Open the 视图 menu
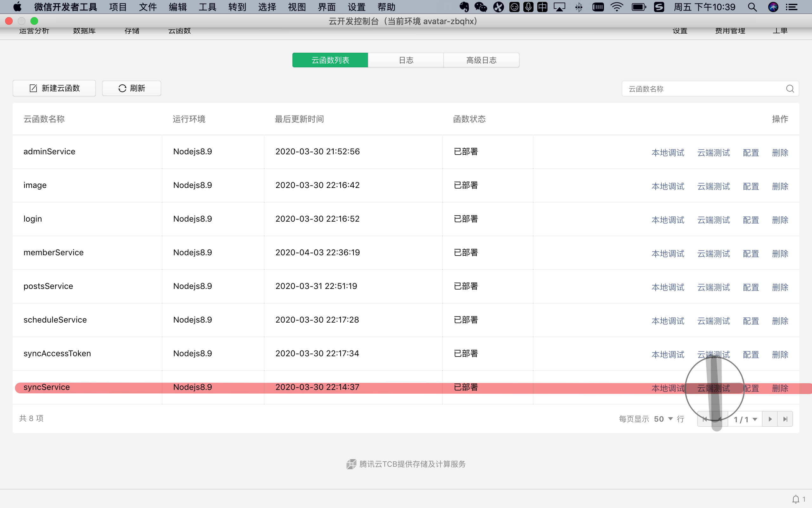Viewport: 812px width, 508px height. 297,7
